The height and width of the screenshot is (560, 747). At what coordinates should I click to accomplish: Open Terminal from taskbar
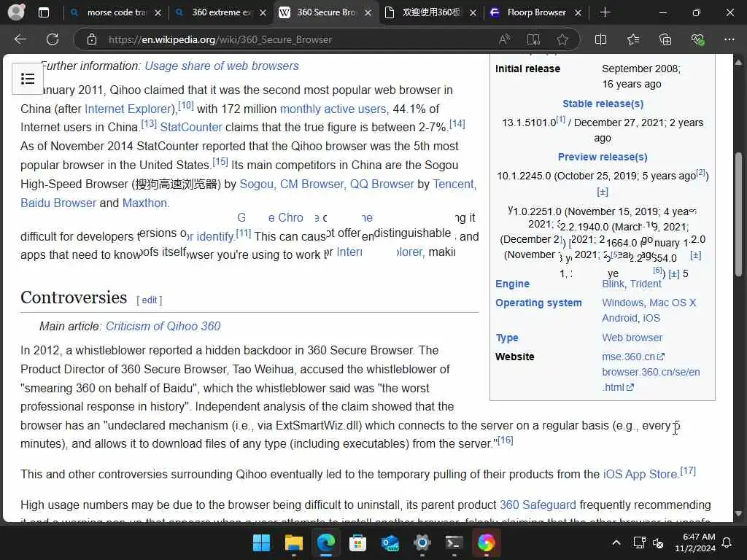[x=454, y=542]
